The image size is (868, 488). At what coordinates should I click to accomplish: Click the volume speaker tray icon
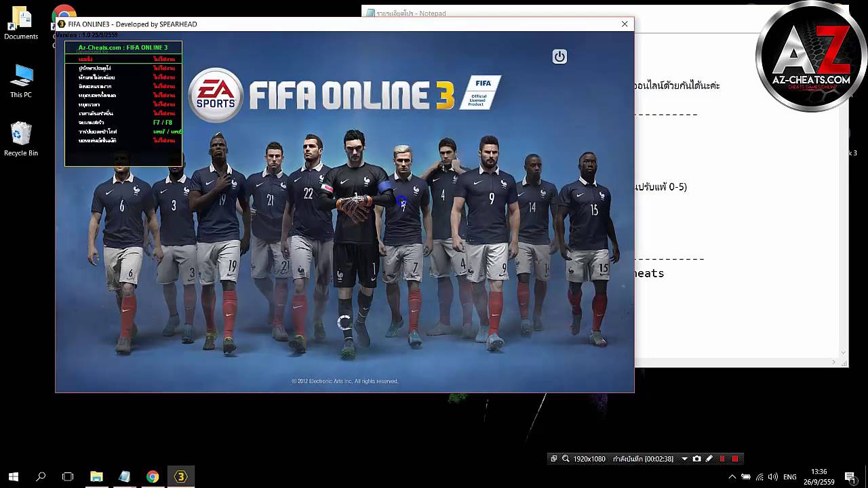(773, 477)
